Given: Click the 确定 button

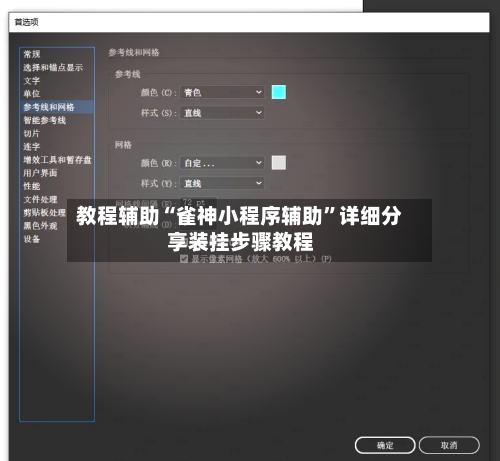Looking at the screenshot, I should point(385,445).
